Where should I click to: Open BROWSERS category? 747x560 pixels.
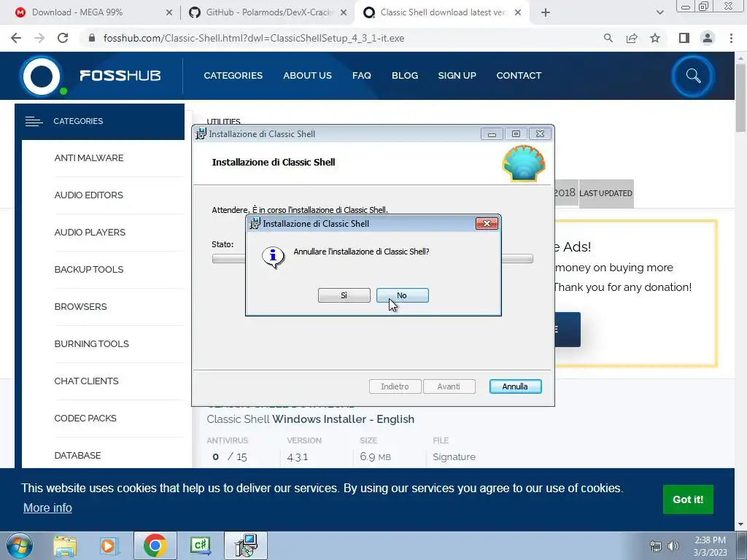(x=80, y=307)
